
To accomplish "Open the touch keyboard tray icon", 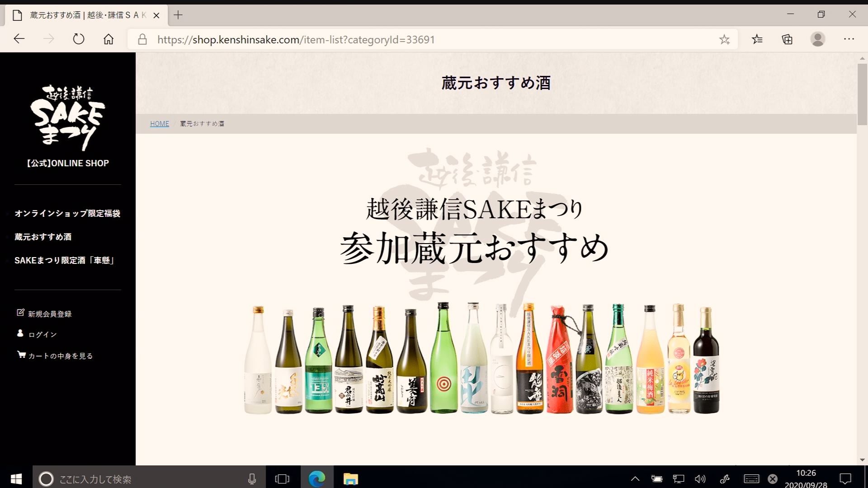I will tap(751, 479).
